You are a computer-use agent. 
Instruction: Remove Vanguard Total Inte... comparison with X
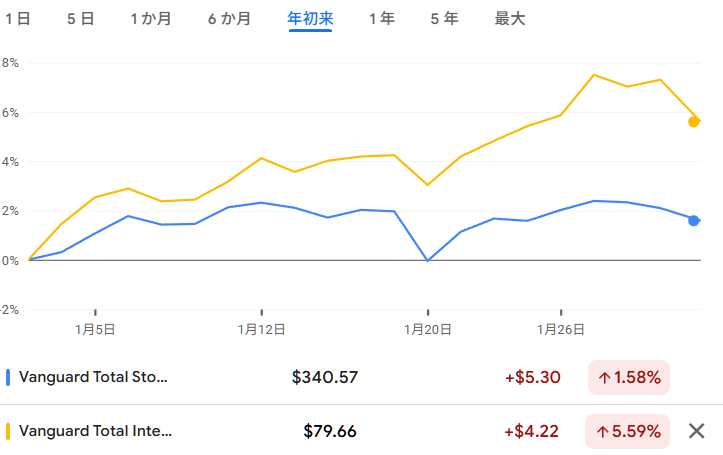tap(697, 431)
